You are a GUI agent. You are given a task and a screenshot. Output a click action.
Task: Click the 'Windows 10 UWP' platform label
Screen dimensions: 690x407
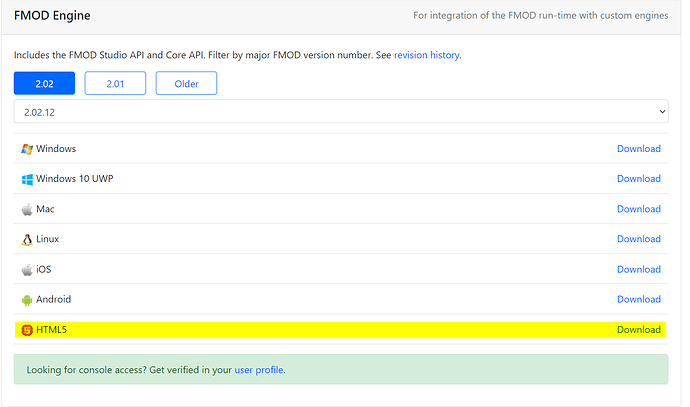click(74, 179)
